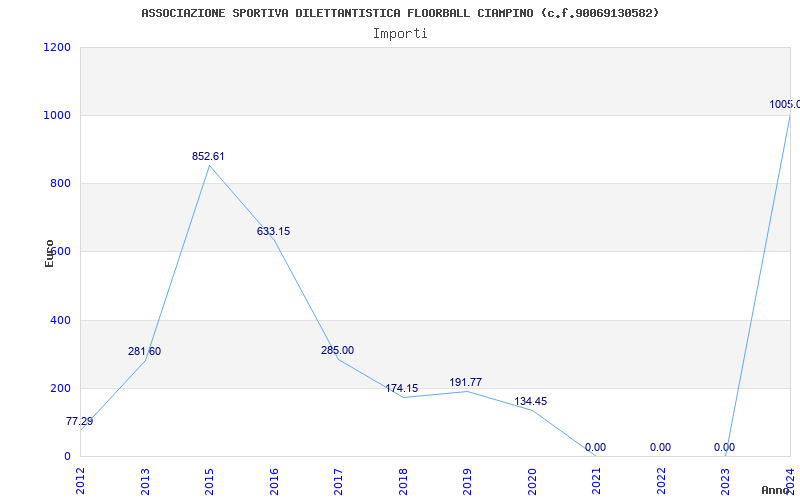Click the Euro y-axis title
Viewport: 800px width, 500px height.
49,254
